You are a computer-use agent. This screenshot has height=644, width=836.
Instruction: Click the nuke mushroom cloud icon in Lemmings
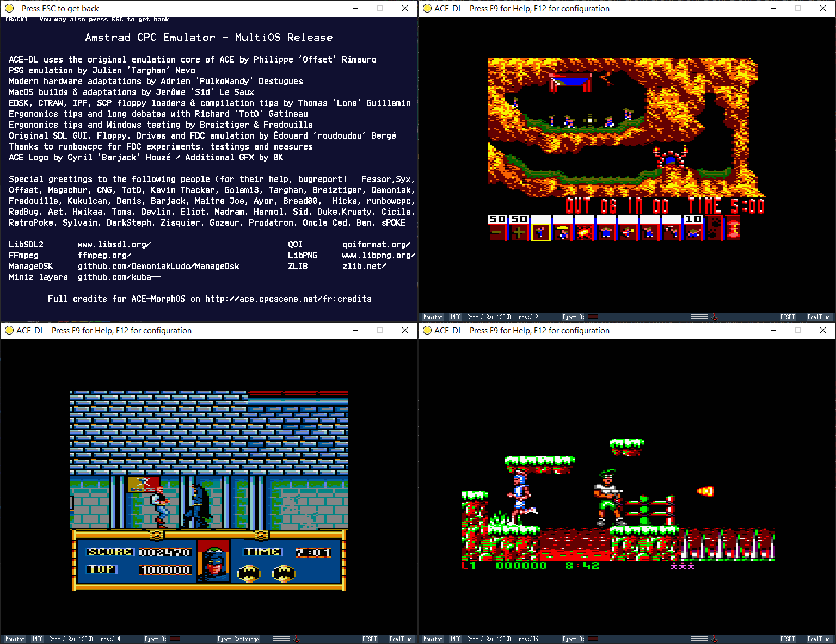[x=733, y=228]
